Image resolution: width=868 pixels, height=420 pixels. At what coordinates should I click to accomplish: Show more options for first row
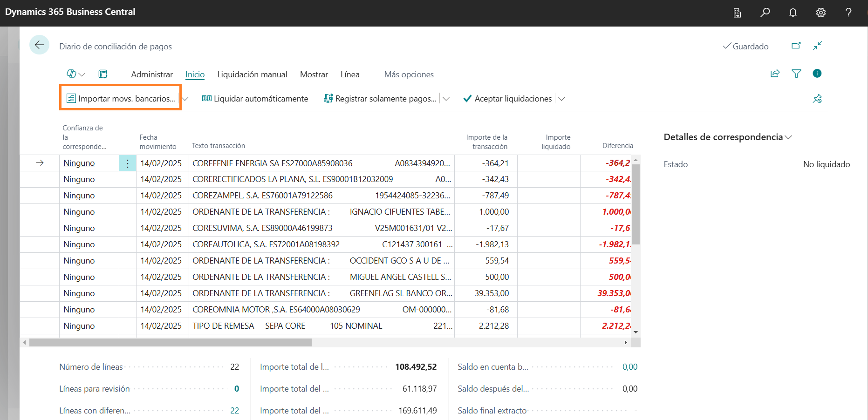tap(128, 163)
